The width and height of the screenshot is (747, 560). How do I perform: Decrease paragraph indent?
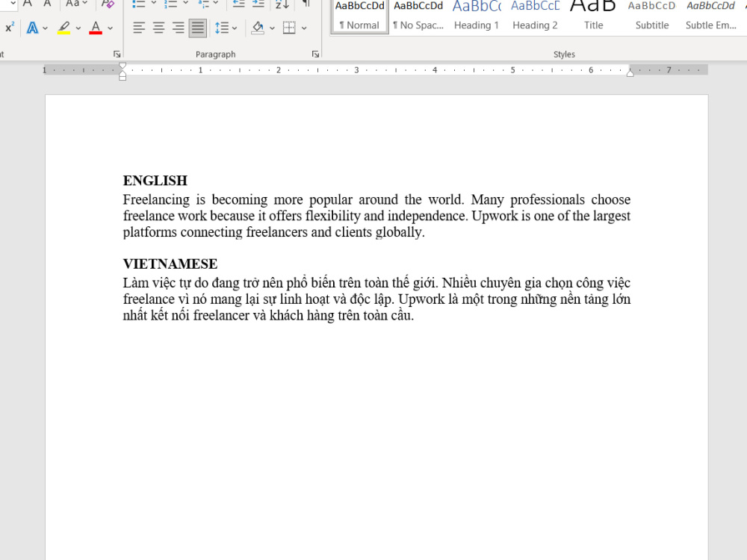pyautogui.click(x=239, y=4)
